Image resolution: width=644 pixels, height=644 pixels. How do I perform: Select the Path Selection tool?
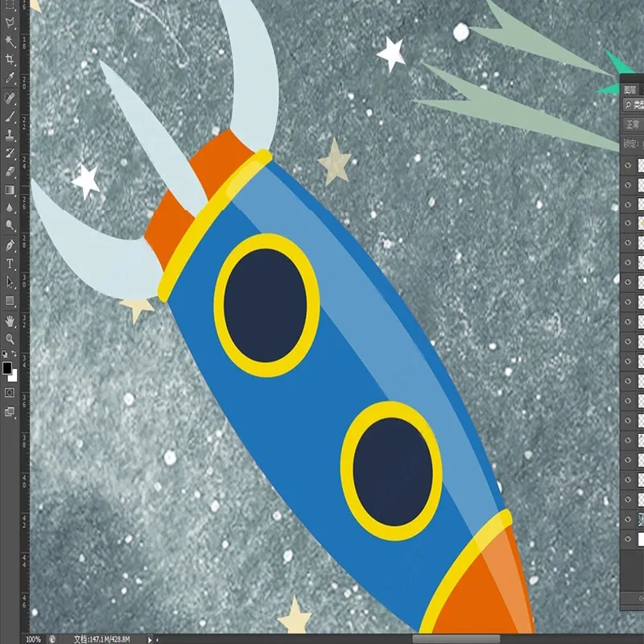point(10,283)
